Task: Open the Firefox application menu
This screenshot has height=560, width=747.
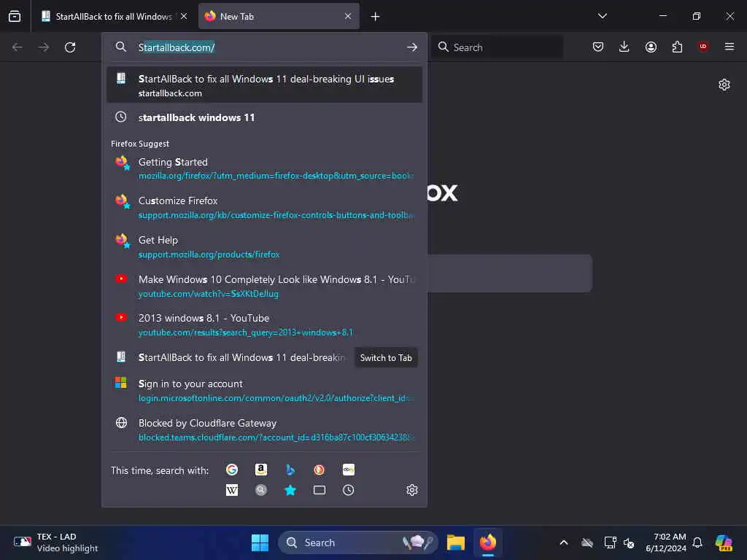Action: pyautogui.click(x=729, y=47)
